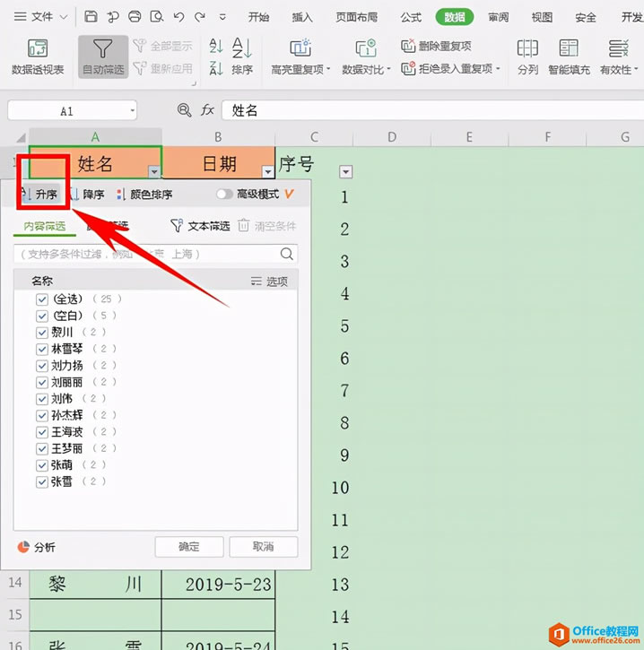This screenshot has width=644, height=650.
Task: Click the Print icon in quick toolbar
Action: click(x=135, y=16)
